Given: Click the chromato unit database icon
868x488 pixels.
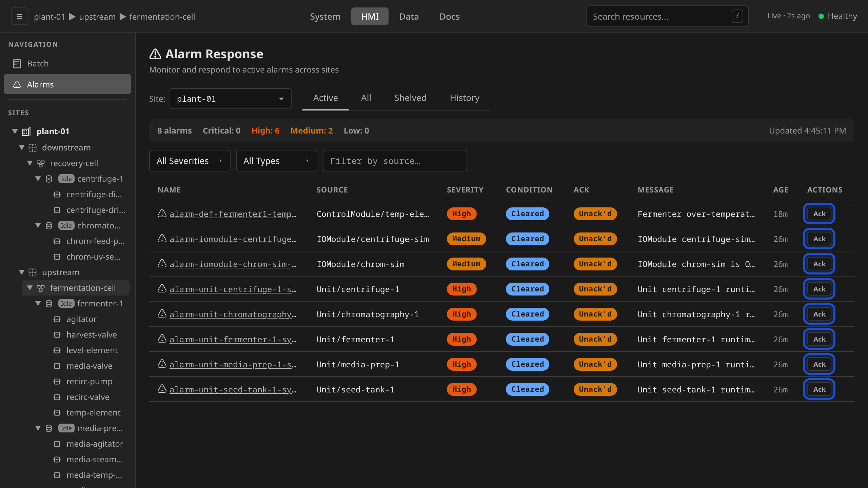Looking at the screenshot, I should (x=49, y=226).
